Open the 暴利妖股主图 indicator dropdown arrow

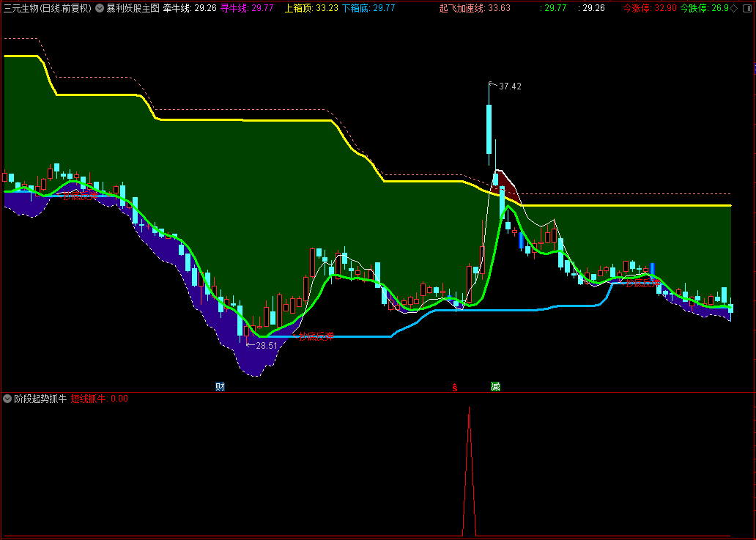(100, 8)
